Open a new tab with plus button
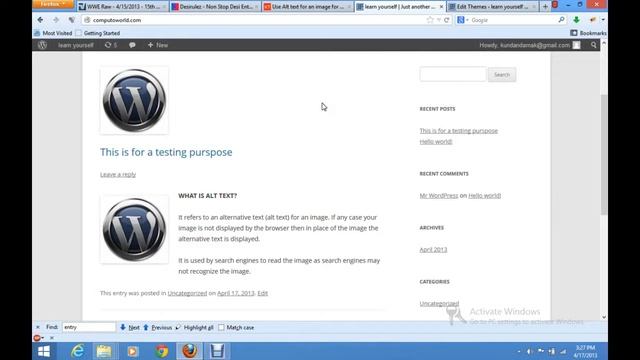 click(545, 7)
